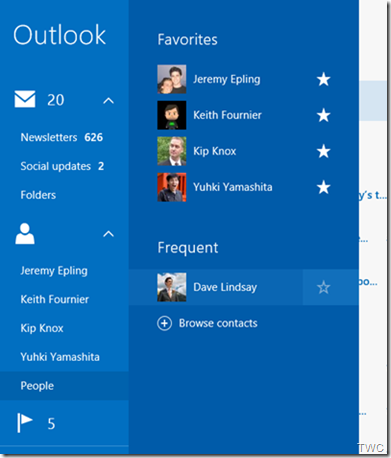Open the mail envelope icon

(x=25, y=99)
